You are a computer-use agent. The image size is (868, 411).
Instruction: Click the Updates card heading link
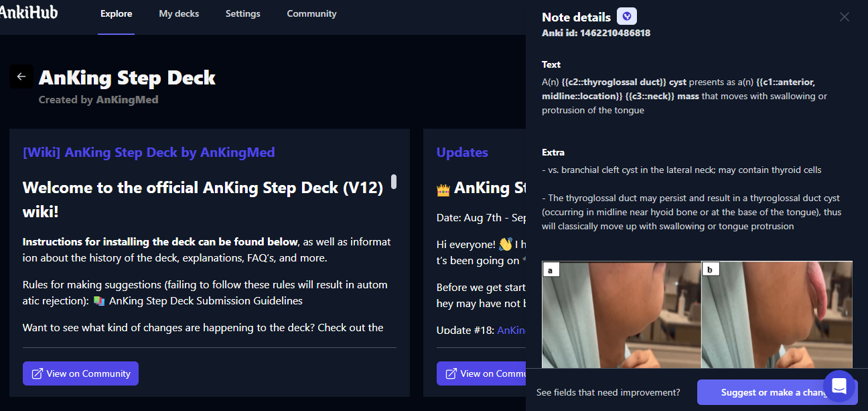pos(462,152)
